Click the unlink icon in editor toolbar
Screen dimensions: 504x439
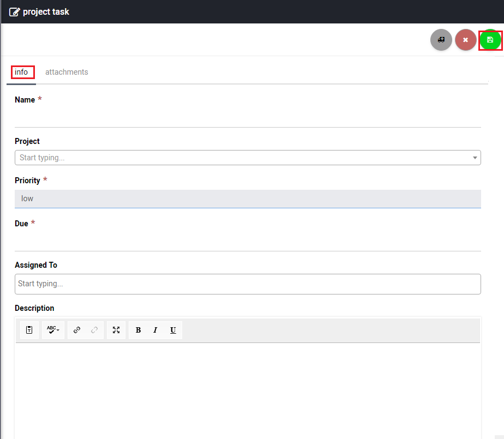94,330
